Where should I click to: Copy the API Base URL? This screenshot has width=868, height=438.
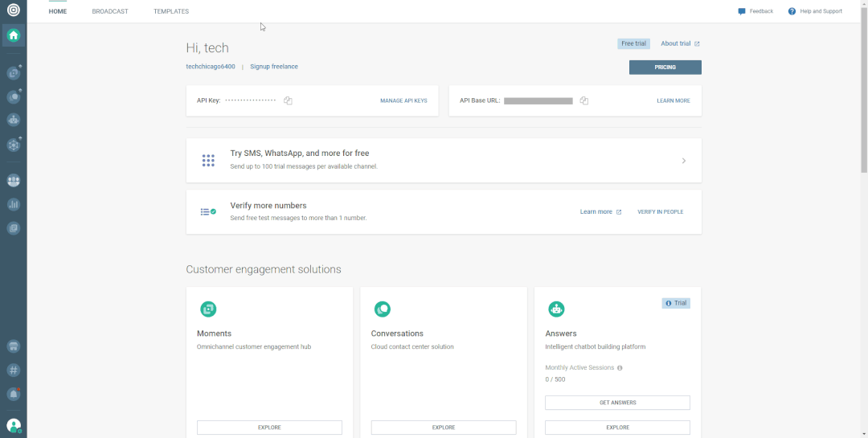coord(584,100)
